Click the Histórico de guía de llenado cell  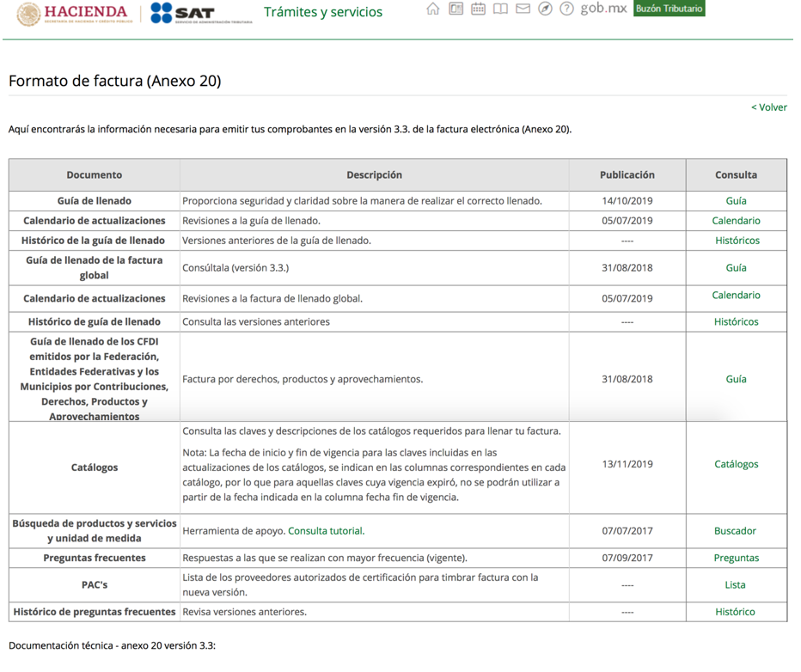[x=95, y=321]
